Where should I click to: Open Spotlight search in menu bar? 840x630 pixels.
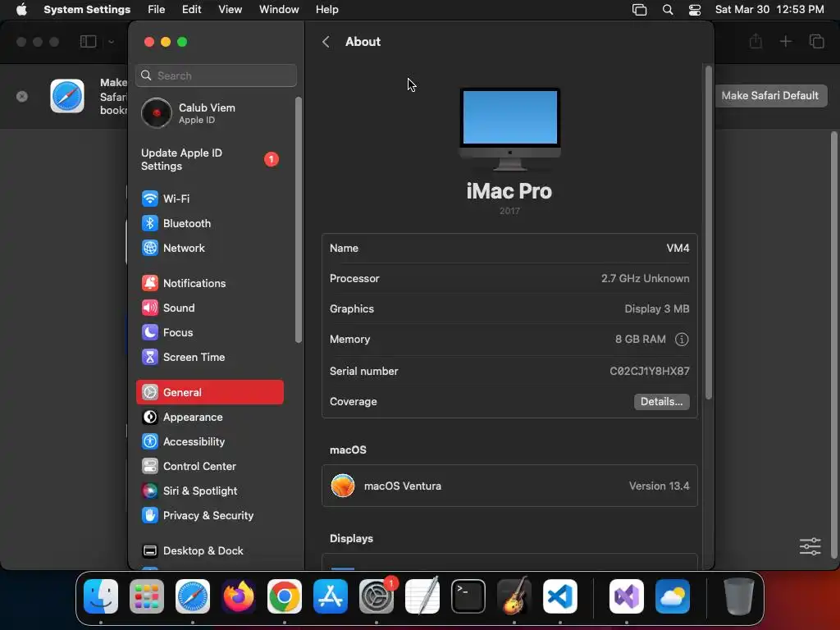coord(668,10)
